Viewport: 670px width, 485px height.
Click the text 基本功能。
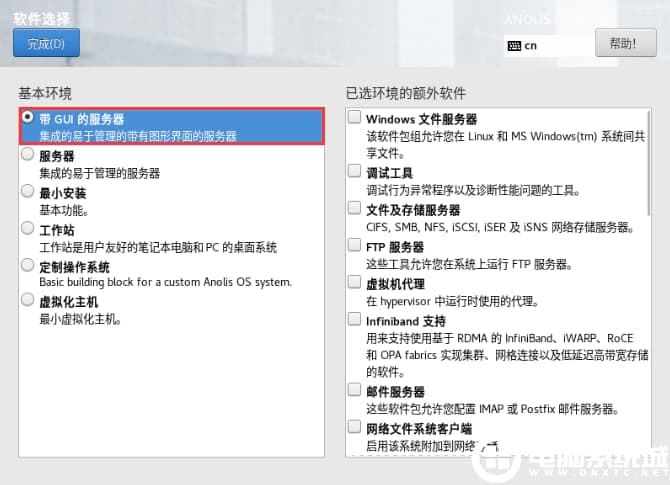coord(64,210)
